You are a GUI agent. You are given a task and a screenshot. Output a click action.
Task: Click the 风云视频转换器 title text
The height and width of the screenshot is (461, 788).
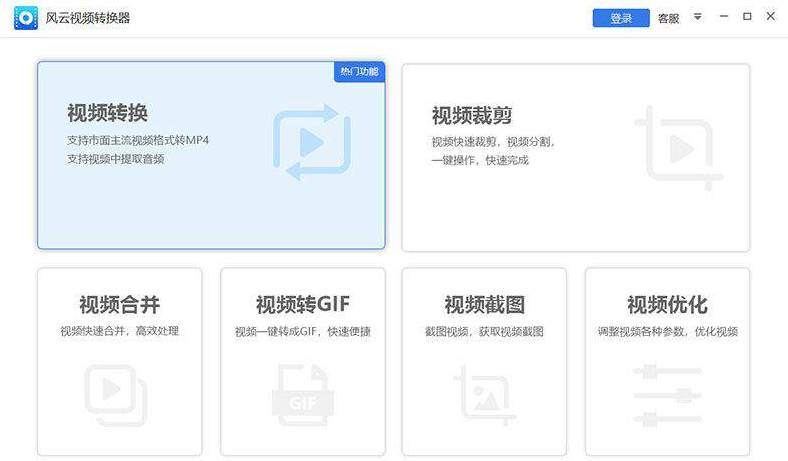[88, 18]
